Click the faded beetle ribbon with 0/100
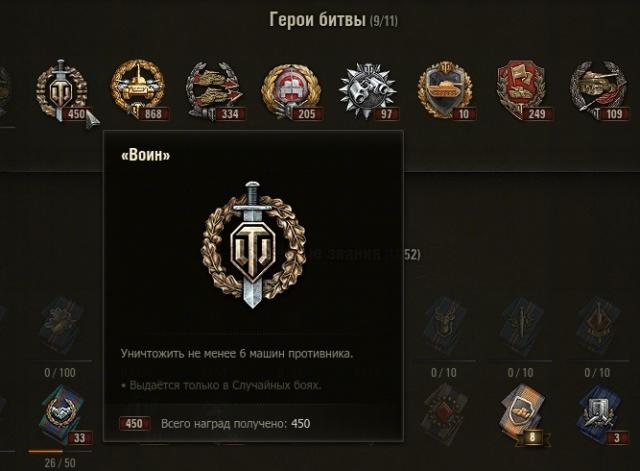Viewport: 640px width, 471px height. 61,326
